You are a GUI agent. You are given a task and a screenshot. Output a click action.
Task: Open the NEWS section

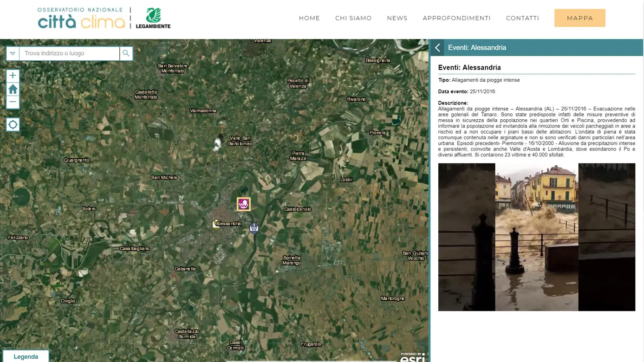click(397, 18)
